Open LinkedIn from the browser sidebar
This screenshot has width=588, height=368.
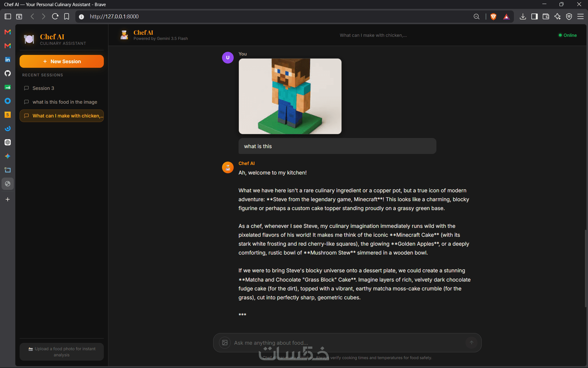(x=8, y=59)
